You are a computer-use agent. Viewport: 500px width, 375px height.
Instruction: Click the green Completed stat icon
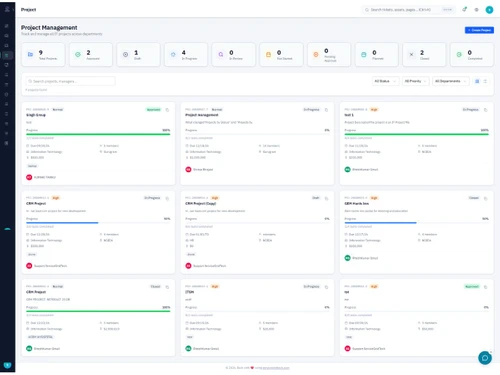pyautogui.click(x=459, y=54)
